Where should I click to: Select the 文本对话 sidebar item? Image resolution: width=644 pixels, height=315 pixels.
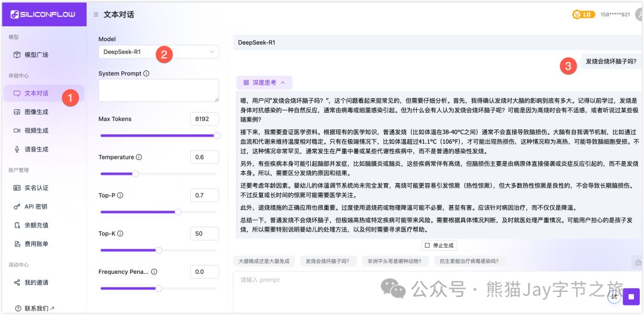(x=44, y=93)
